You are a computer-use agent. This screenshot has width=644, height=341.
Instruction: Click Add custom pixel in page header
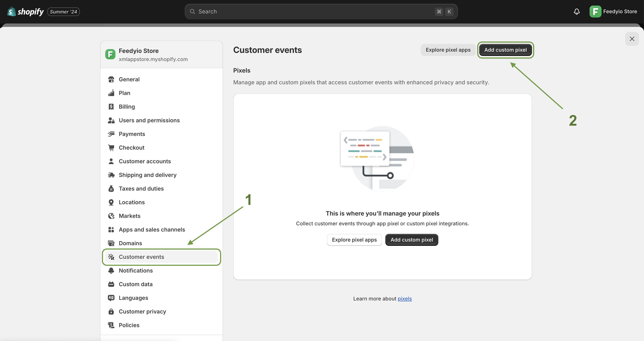505,50
